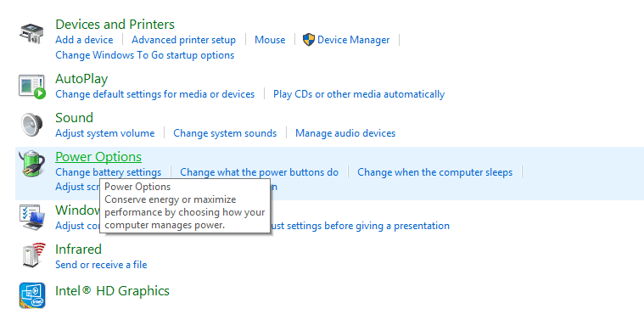This screenshot has width=644, height=314.
Task: Click the Infrared icon
Action: (32, 255)
